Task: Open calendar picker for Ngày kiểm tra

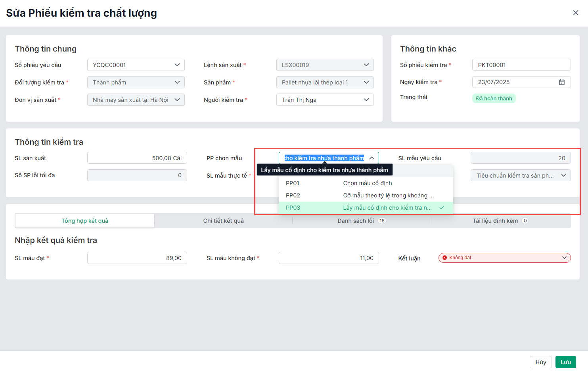Action: [x=561, y=82]
